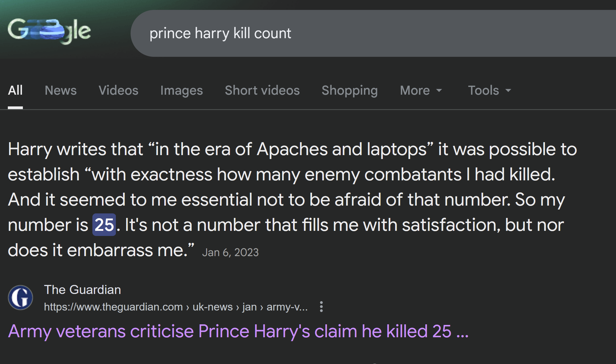Viewport: 616px width, 364px height.
Task: Click the More tab's dropdown arrow
Action: coord(439,90)
